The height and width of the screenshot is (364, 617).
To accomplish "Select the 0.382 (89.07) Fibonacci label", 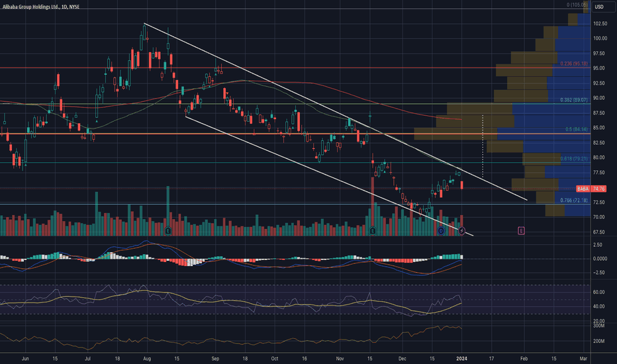I will pyautogui.click(x=574, y=100).
